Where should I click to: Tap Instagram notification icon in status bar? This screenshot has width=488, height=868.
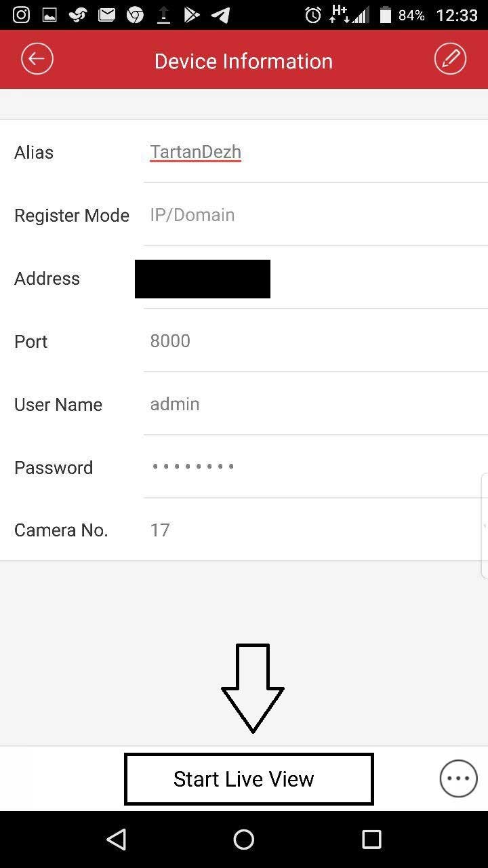[21, 15]
